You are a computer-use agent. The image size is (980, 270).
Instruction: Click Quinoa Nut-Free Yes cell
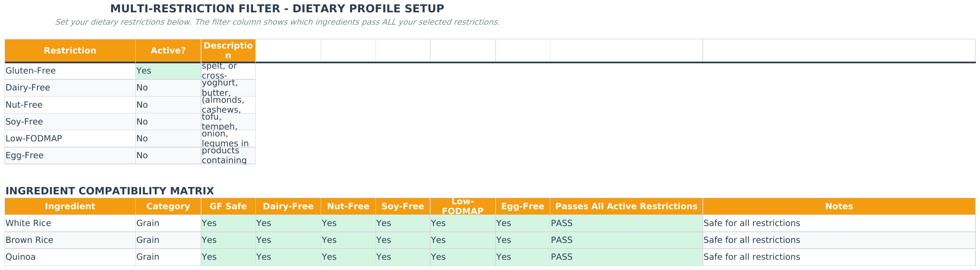coord(348,257)
